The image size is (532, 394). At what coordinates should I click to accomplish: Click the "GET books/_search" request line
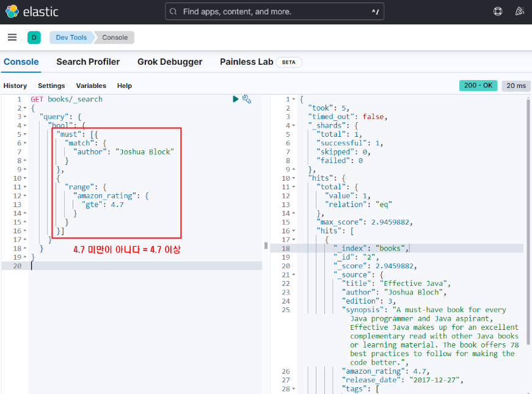pyautogui.click(x=67, y=99)
